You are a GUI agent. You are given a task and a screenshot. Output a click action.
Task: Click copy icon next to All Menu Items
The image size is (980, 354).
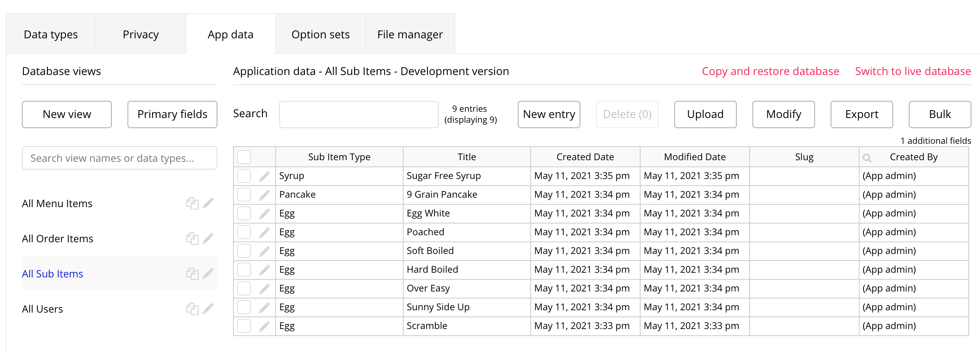[192, 203]
